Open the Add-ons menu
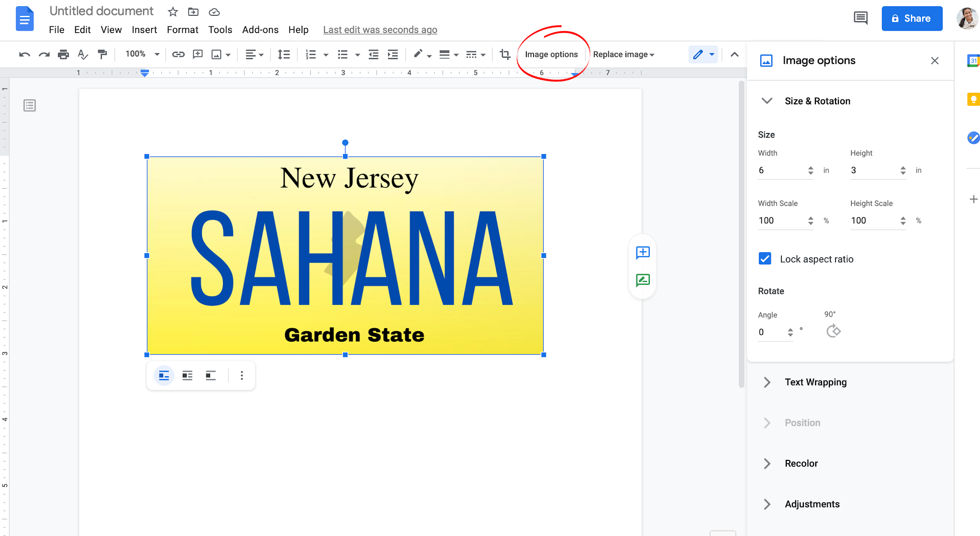The width and height of the screenshot is (980, 536). pos(260,29)
